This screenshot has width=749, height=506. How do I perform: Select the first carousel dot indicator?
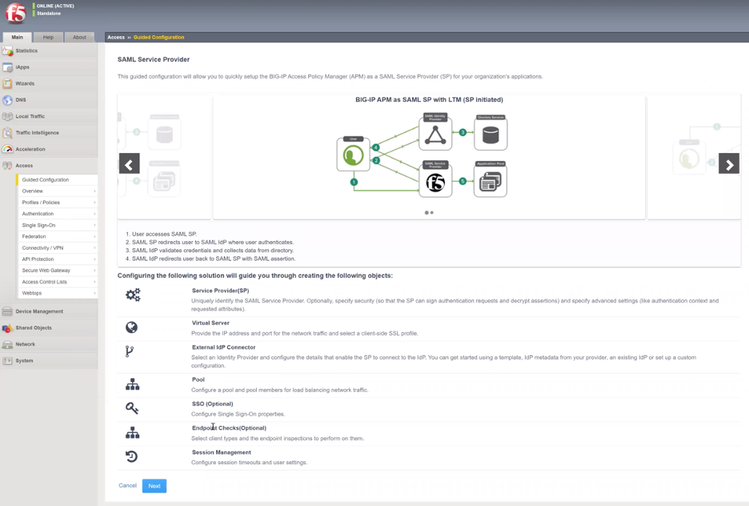pyautogui.click(x=427, y=213)
